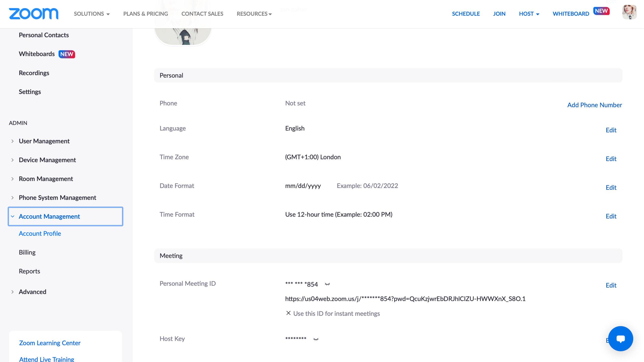Open the user avatar menu in header
Screen dimensions: 644x362
tap(629, 12)
